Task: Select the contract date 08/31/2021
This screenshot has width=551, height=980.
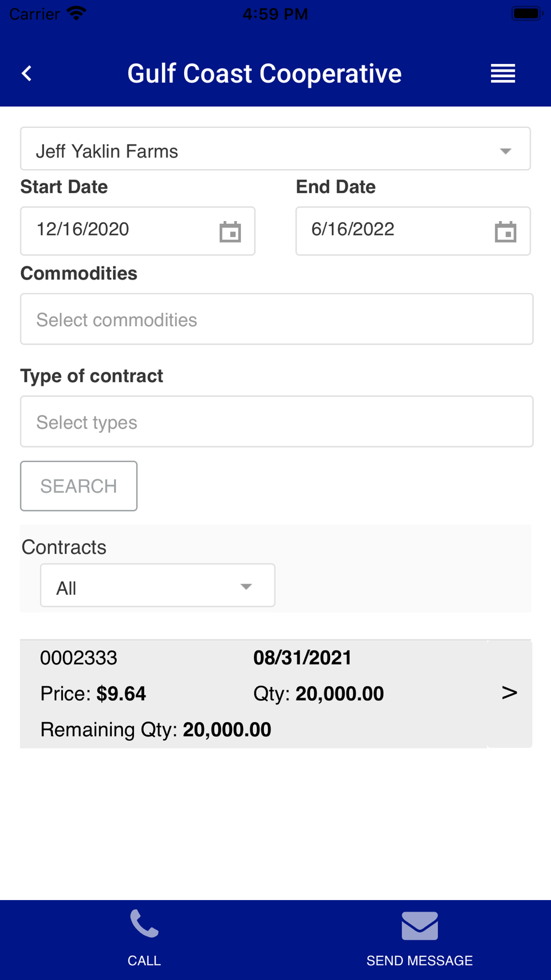Action: [x=302, y=658]
